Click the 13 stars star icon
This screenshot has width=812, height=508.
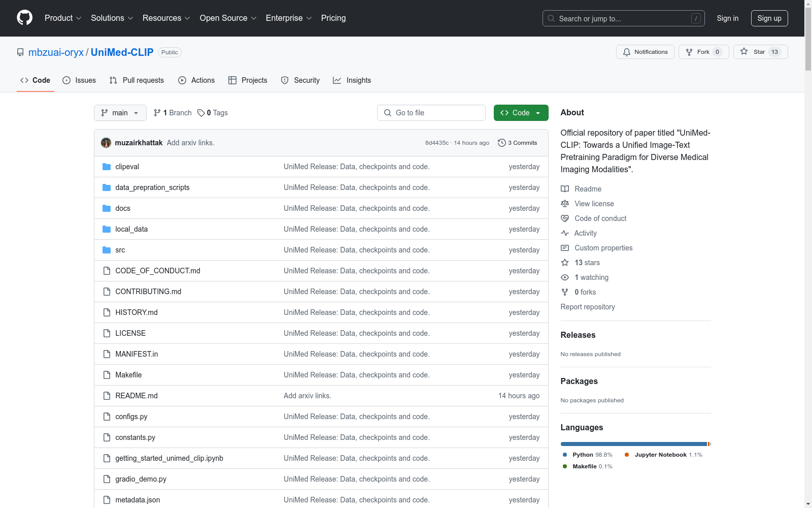click(565, 263)
